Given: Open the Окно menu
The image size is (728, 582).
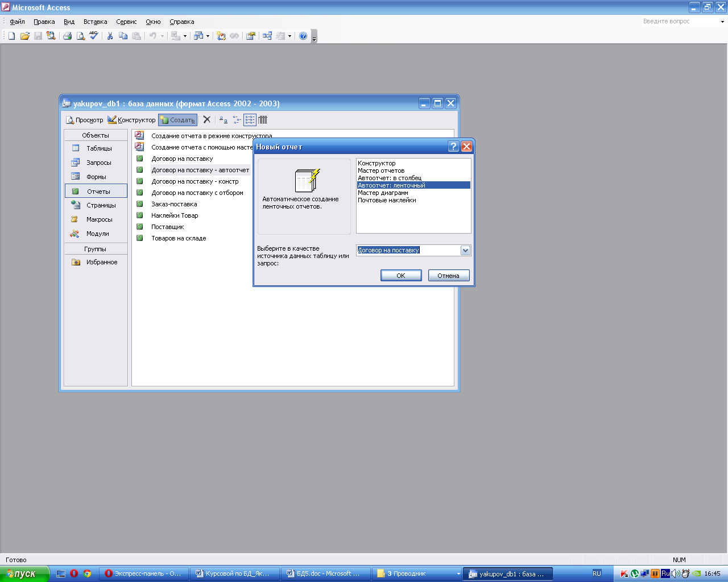Looking at the screenshot, I should (x=153, y=22).
